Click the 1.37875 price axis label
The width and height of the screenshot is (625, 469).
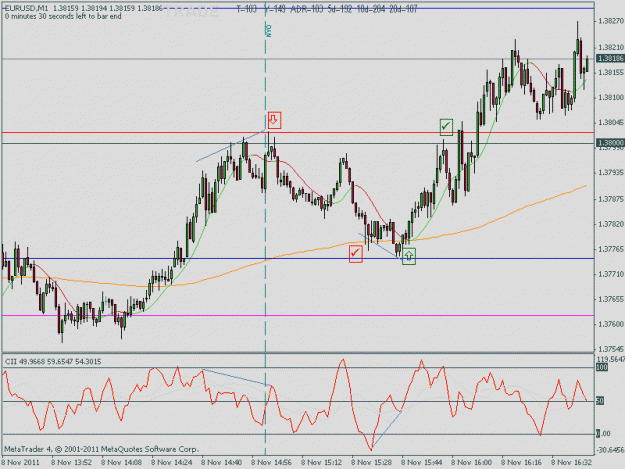click(x=611, y=199)
